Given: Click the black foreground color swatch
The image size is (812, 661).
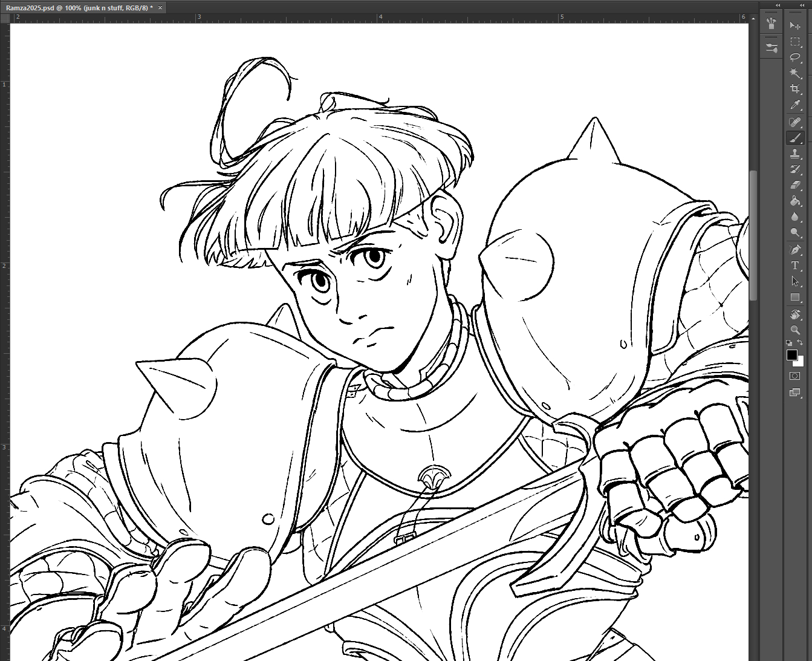Looking at the screenshot, I should (x=791, y=355).
